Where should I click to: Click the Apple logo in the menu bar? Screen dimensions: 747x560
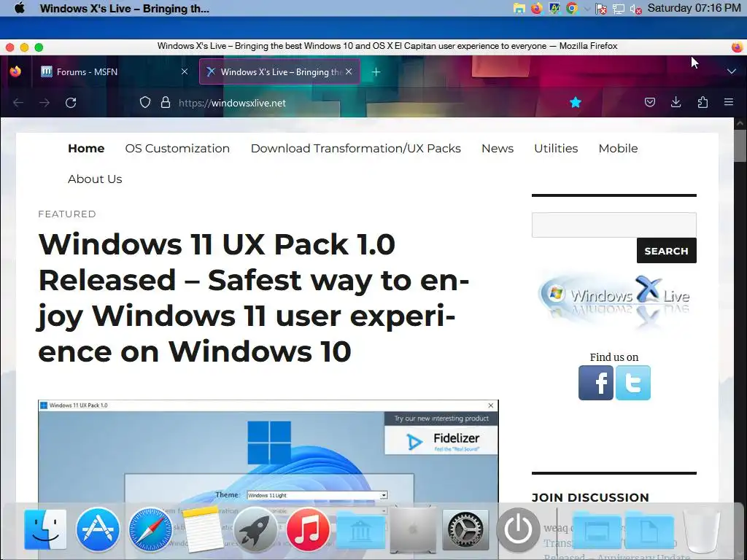pos(20,8)
